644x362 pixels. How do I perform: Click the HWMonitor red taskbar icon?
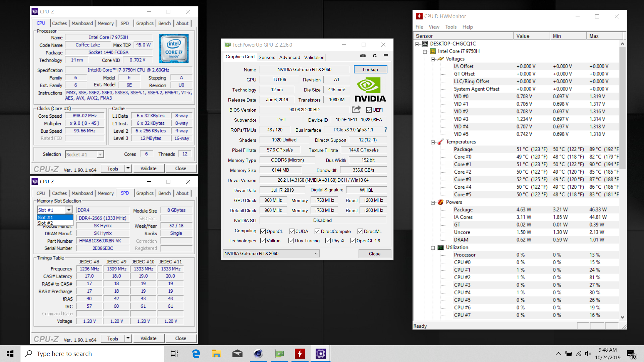click(300, 354)
